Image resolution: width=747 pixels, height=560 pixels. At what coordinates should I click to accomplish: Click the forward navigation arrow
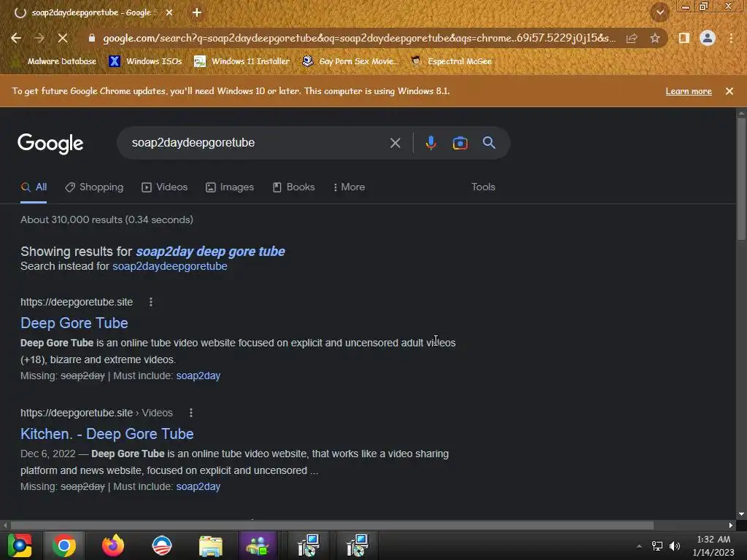tap(39, 38)
